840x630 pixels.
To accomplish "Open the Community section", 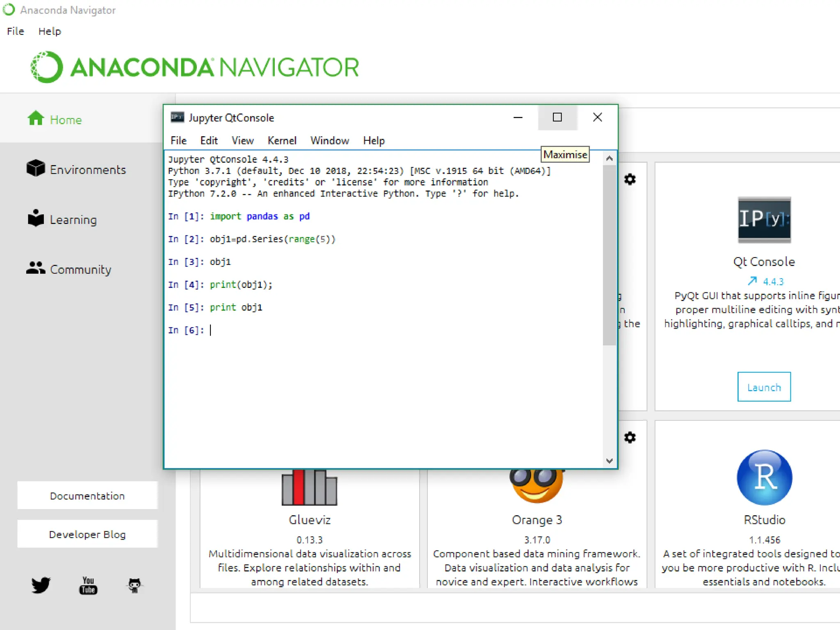I will [x=69, y=269].
